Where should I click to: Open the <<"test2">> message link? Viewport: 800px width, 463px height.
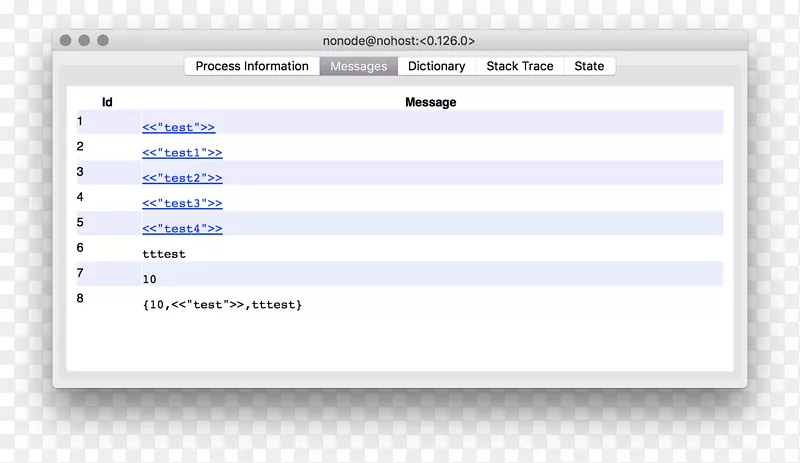(x=182, y=178)
